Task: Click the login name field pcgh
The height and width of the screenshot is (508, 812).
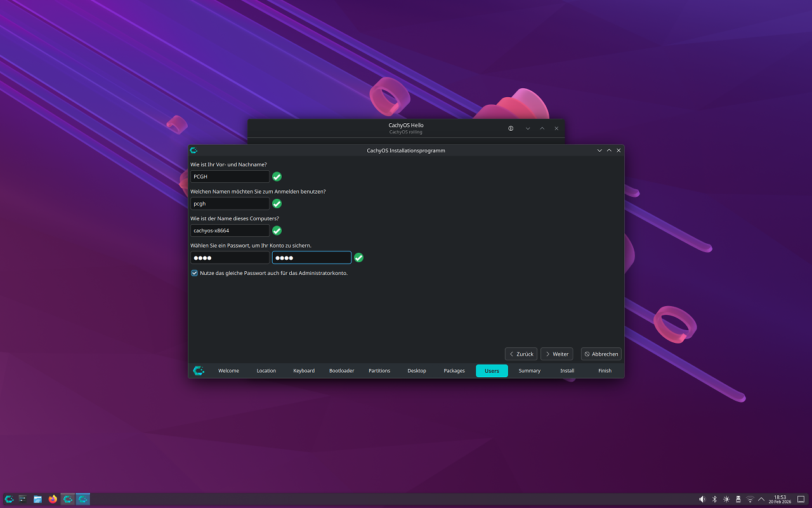Action: [x=230, y=204]
